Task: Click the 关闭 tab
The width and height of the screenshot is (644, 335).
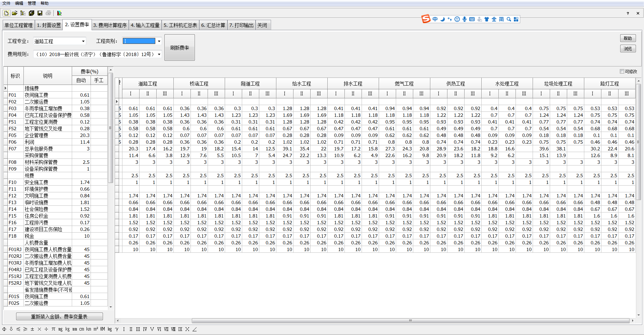Action: pos(263,26)
